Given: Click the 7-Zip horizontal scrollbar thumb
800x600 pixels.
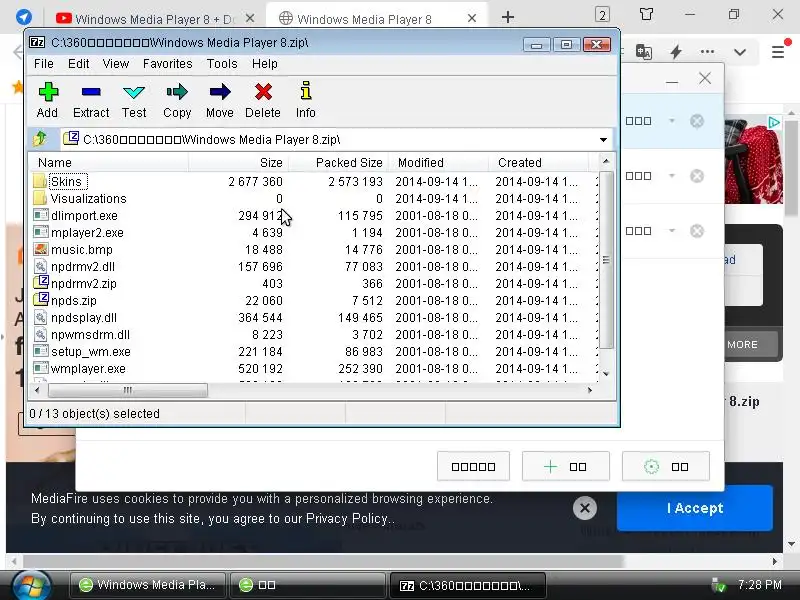Looking at the screenshot, I should pos(128,390).
